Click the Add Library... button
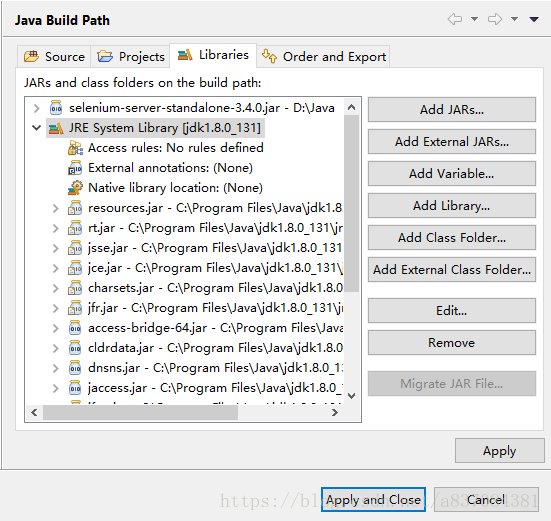Image resolution: width=551 pixels, height=521 pixels. (452, 206)
